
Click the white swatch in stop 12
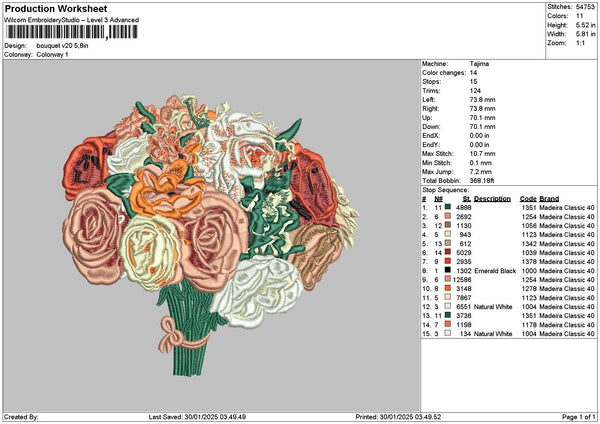447,306
